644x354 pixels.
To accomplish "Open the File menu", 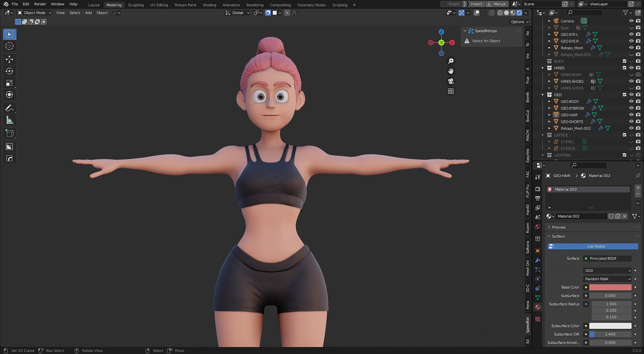I will click(x=15, y=4).
